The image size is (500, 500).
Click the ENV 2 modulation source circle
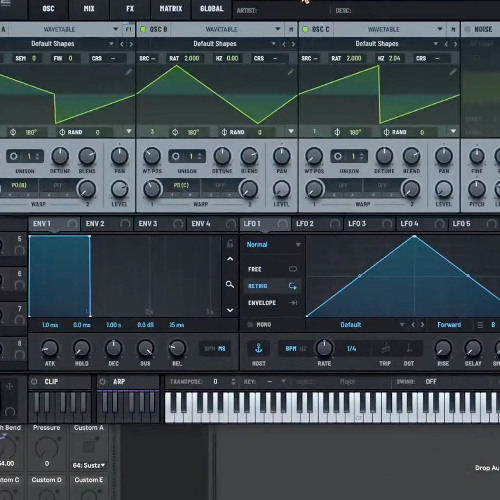(125, 224)
